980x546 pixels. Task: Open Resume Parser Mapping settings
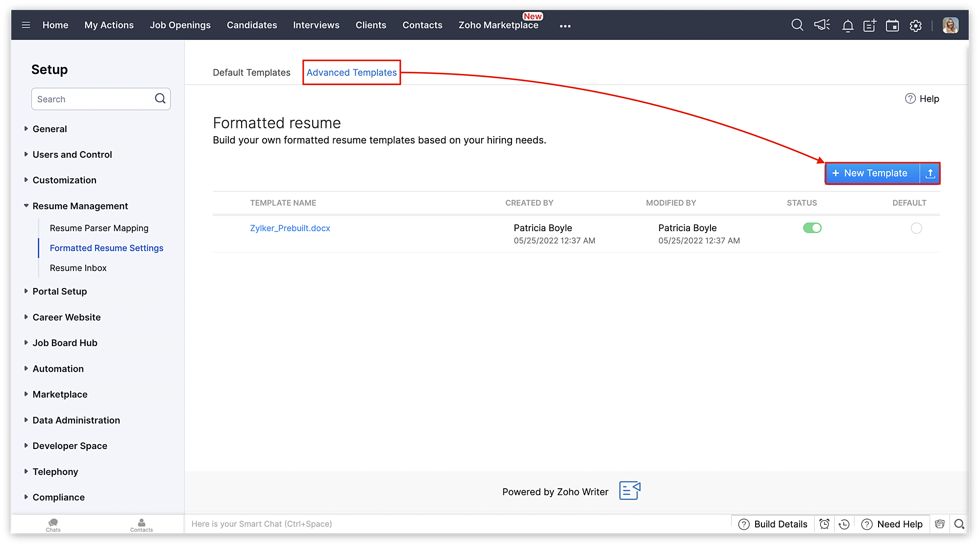[x=99, y=228]
